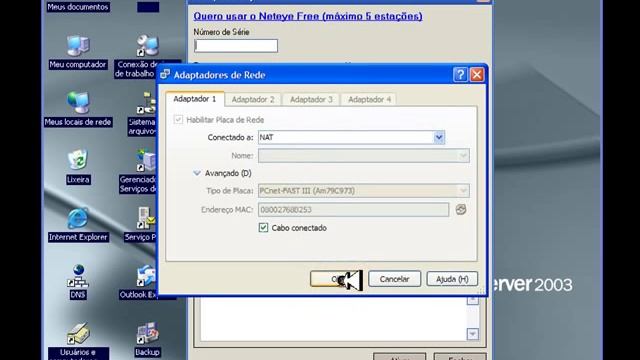Click the MAC address regenerate icon
The image size is (640, 360).
tap(461, 209)
